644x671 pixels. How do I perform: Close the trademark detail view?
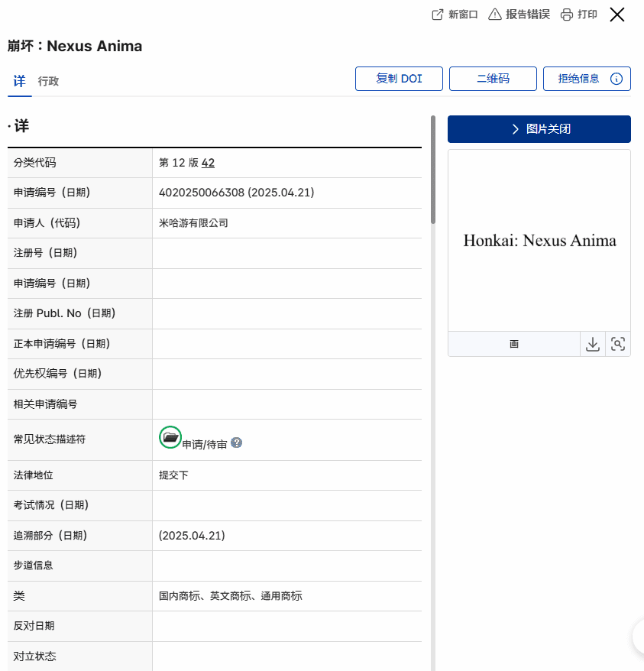[616, 14]
